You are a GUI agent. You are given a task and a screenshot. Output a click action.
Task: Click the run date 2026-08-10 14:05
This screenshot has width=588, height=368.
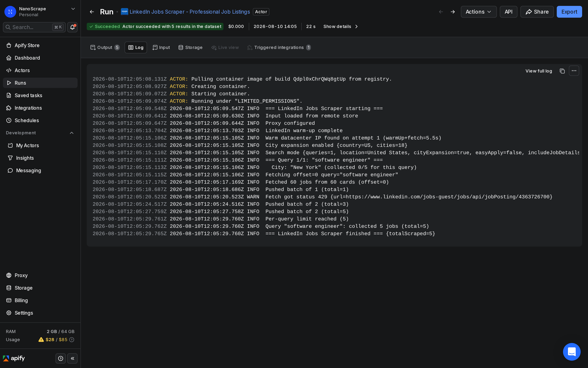[275, 26]
